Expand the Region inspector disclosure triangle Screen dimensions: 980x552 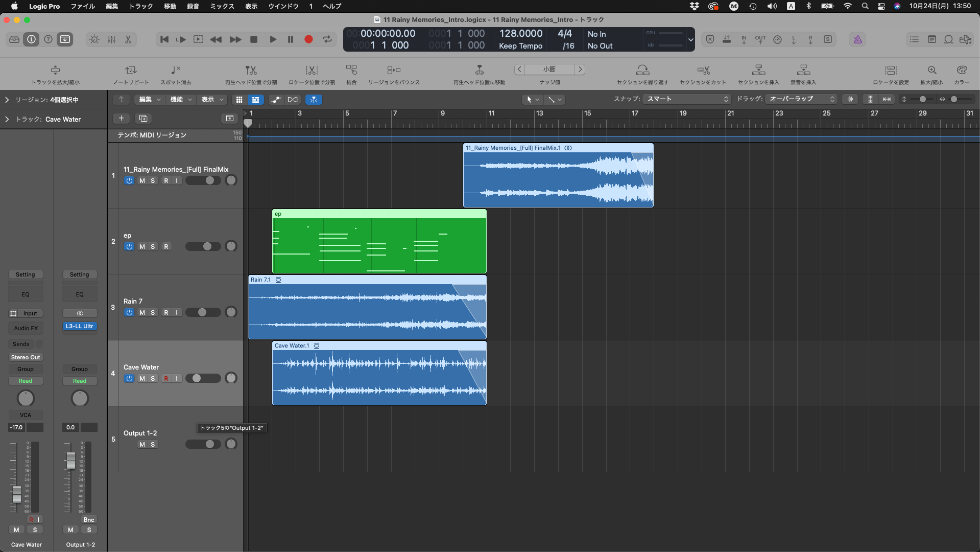click(x=7, y=100)
